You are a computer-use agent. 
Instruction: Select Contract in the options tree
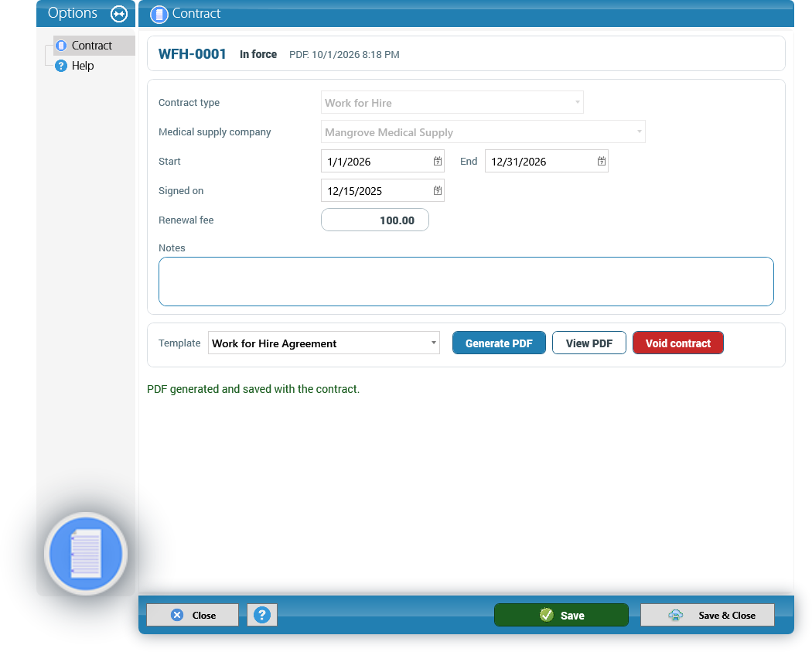click(x=92, y=46)
